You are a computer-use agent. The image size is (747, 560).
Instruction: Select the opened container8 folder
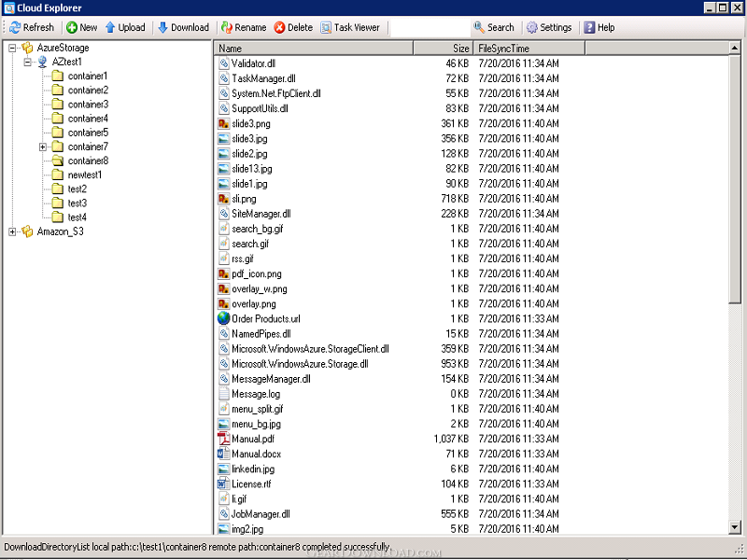tap(88, 161)
